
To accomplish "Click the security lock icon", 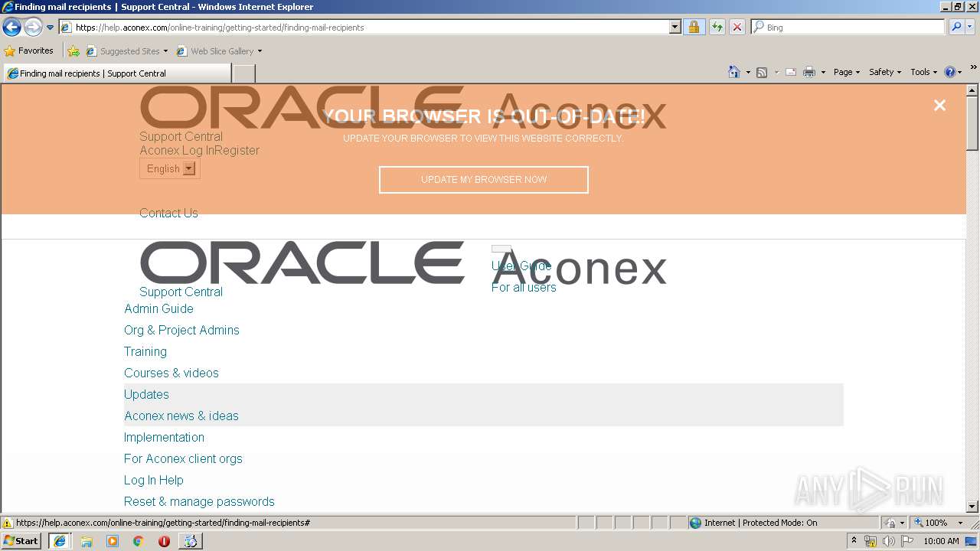I will click(694, 28).
